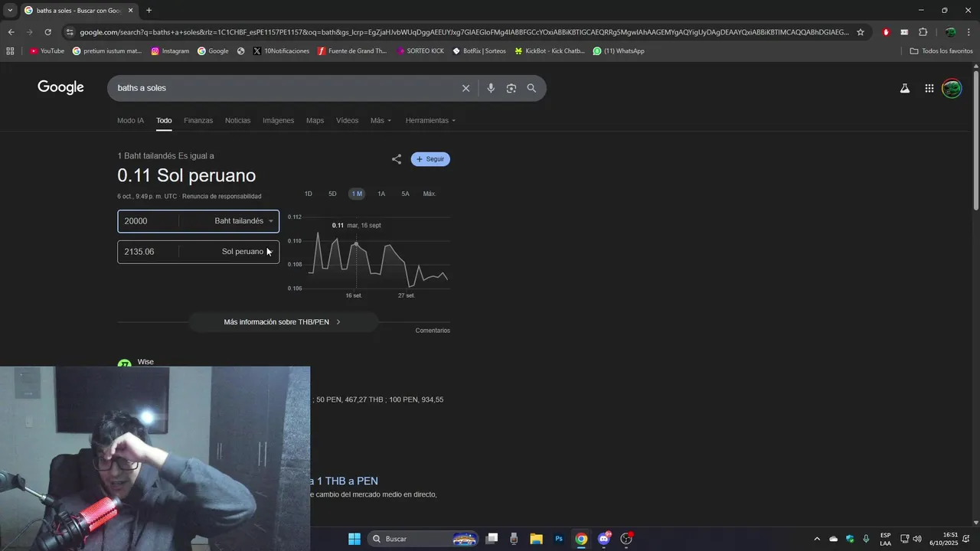Screen dimensions: 980x551
Task: Click the magnifier search button
Action: click(x=531, y=88)
